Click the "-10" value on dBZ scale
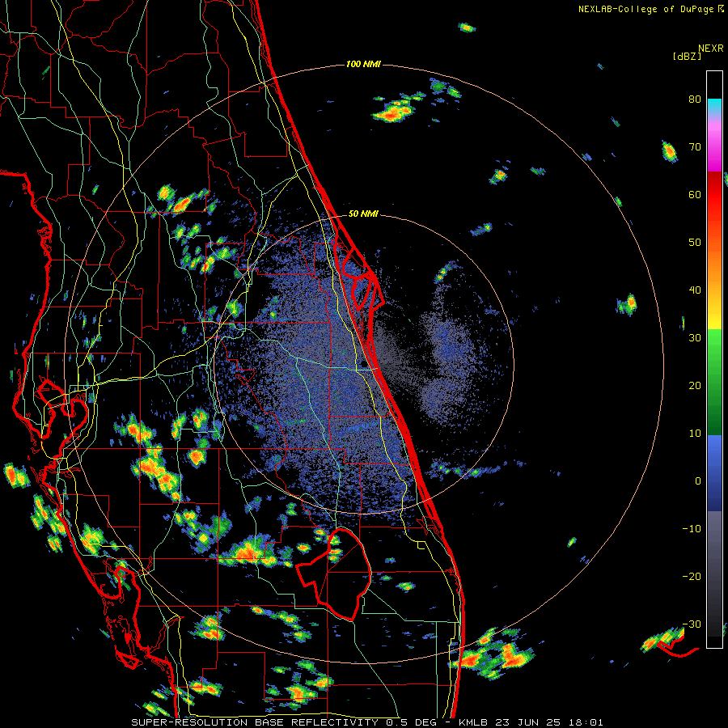This screenshot has width=728, height=728. 692,528
